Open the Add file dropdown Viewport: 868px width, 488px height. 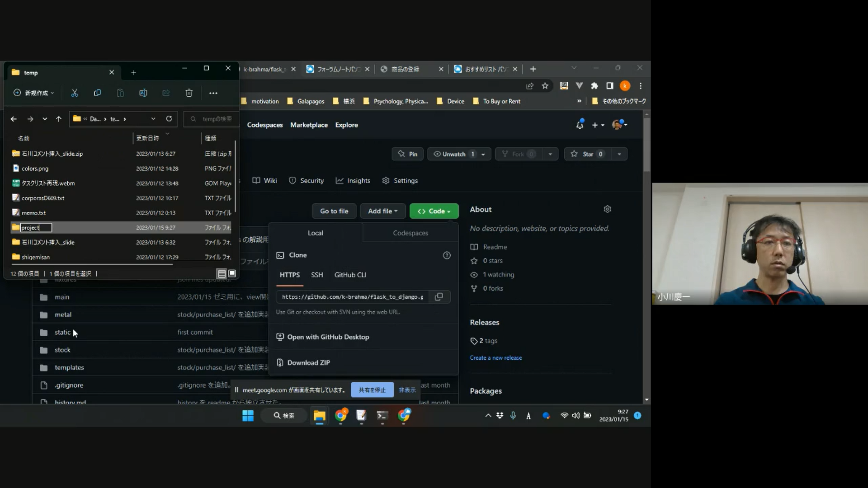[x=382, y=211]
